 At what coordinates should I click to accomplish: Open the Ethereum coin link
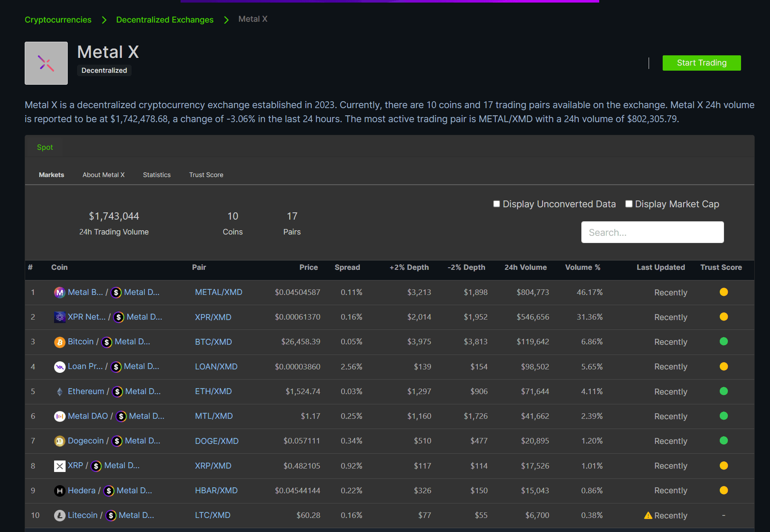tap(86, 392)
